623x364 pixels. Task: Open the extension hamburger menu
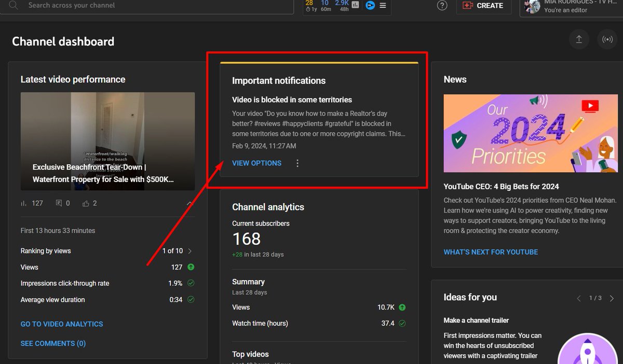coord(383,5)
